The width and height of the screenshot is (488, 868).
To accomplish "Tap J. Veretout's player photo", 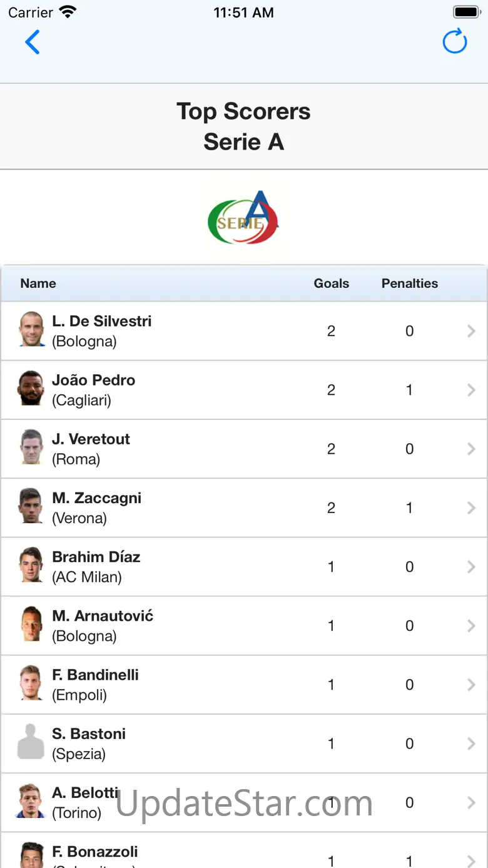I will click(x=31, y=447).
